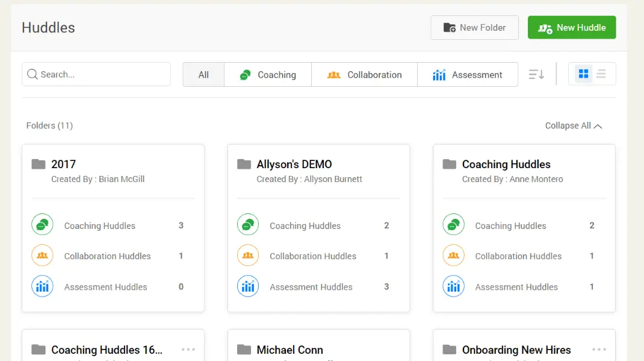Open the Michael Conn folder
Screen dimensions: 644x361
point(289,350)
